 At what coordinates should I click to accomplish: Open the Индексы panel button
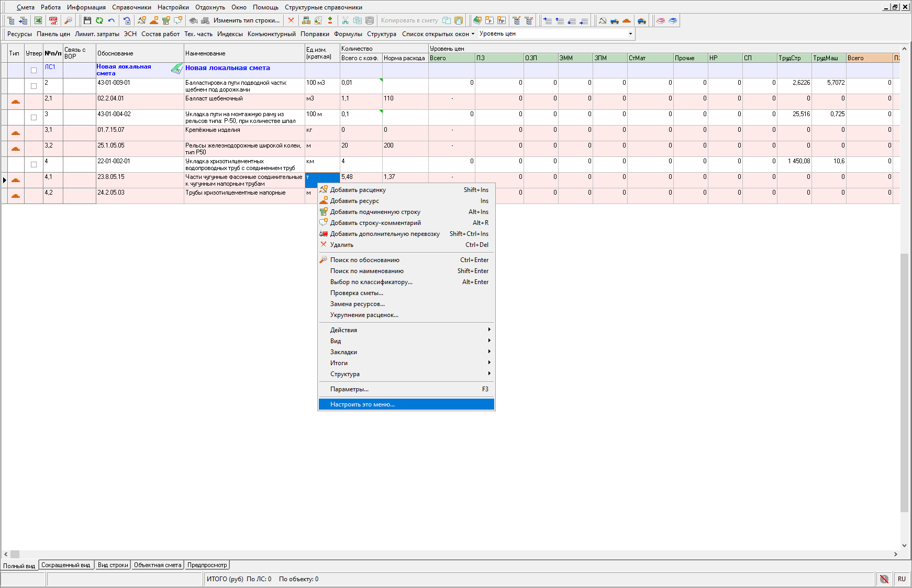pyautogui.click(x=230, y=34)
